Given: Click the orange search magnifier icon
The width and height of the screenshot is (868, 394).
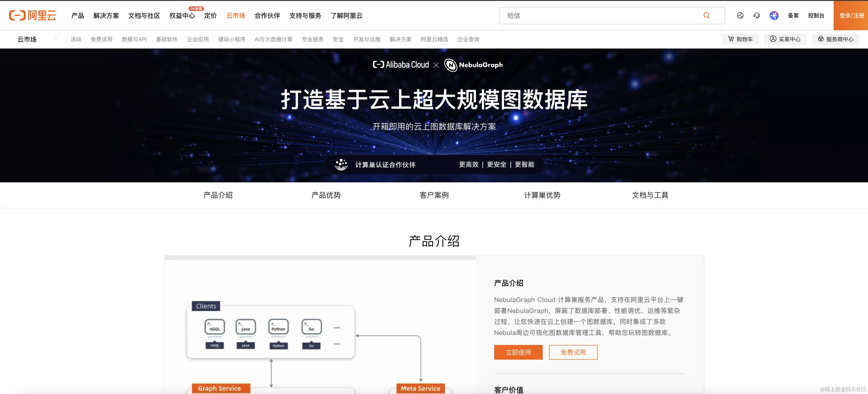Looking at the screenshot, I should point(706,16).
